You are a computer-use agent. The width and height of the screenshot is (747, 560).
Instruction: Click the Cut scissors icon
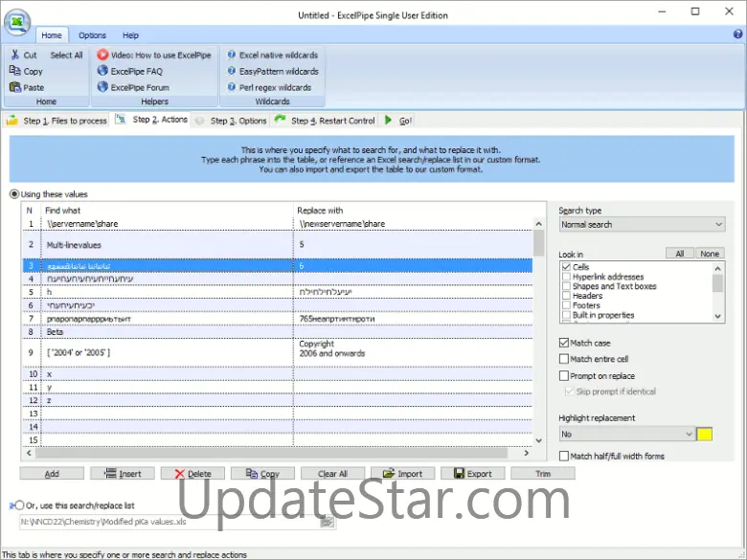coord(15,55)
